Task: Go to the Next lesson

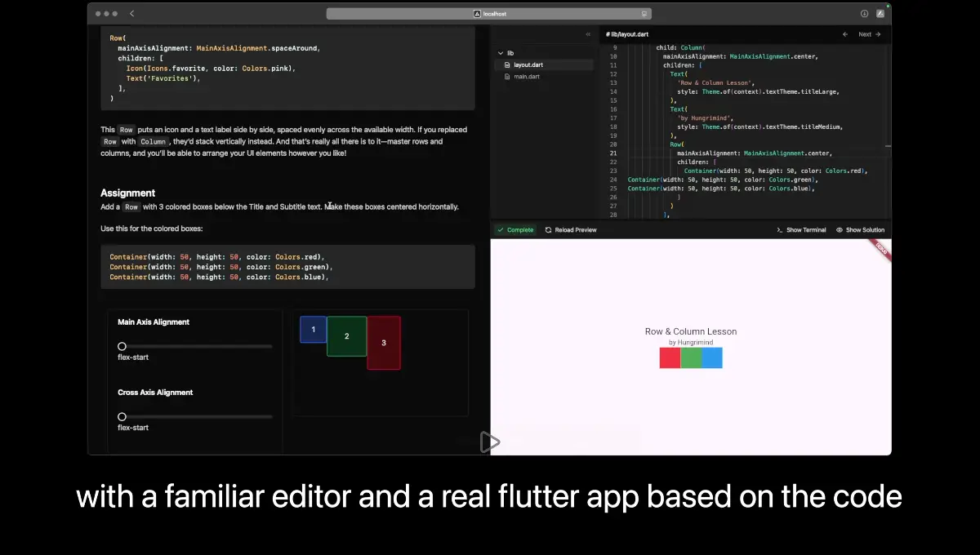Action: coord(869,34)
